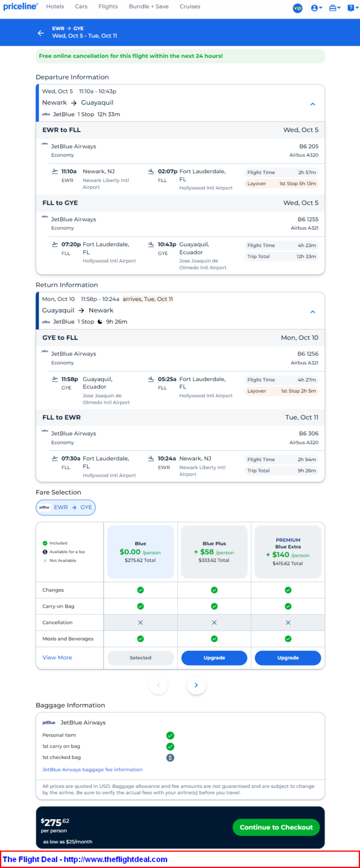Click the 'Layover 1st Stop 5h 13m' badge
The height and width of the screenshot is (868, 360).
(x=282, y=184)
